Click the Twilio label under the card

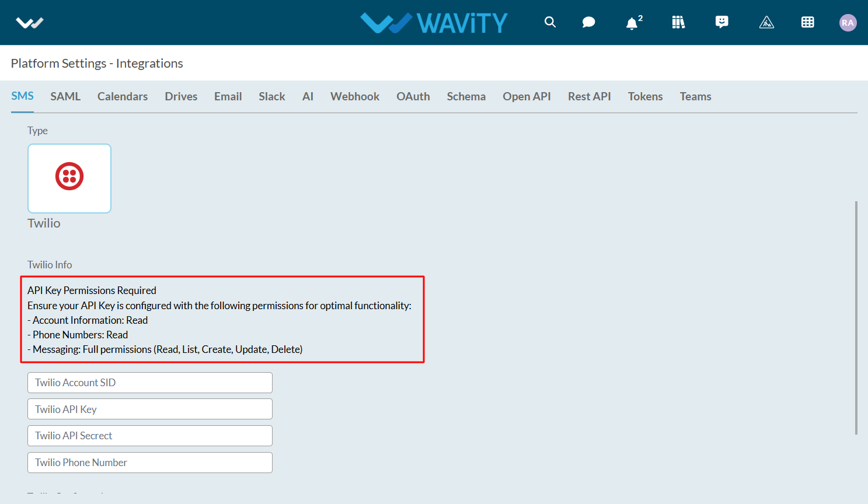[x=44, y=223]
